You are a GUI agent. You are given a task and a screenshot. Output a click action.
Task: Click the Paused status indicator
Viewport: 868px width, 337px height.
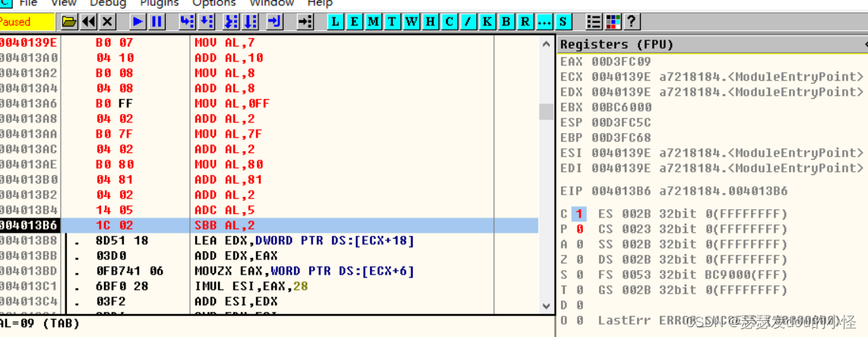click(x=27, y=22)
